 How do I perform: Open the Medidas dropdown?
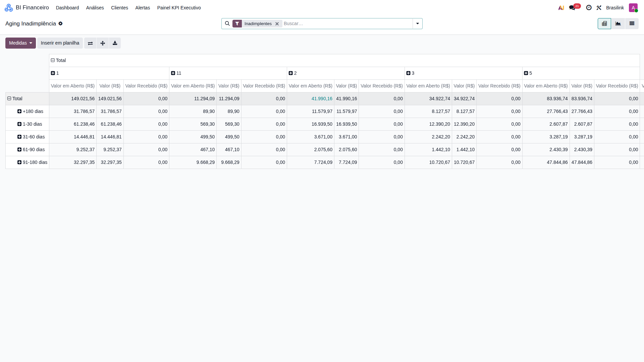tap(20, 43)
